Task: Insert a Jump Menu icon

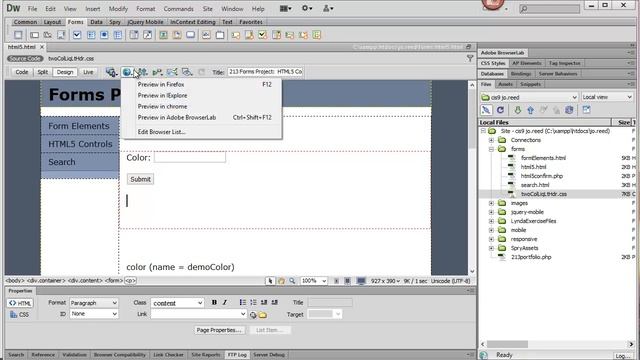Action: (x=147, y=35)
